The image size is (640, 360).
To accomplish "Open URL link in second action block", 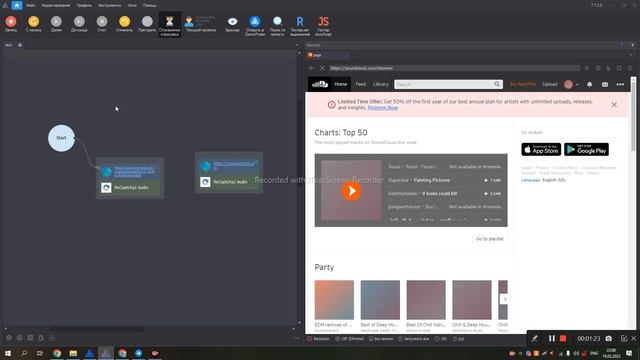I will 234,165.
